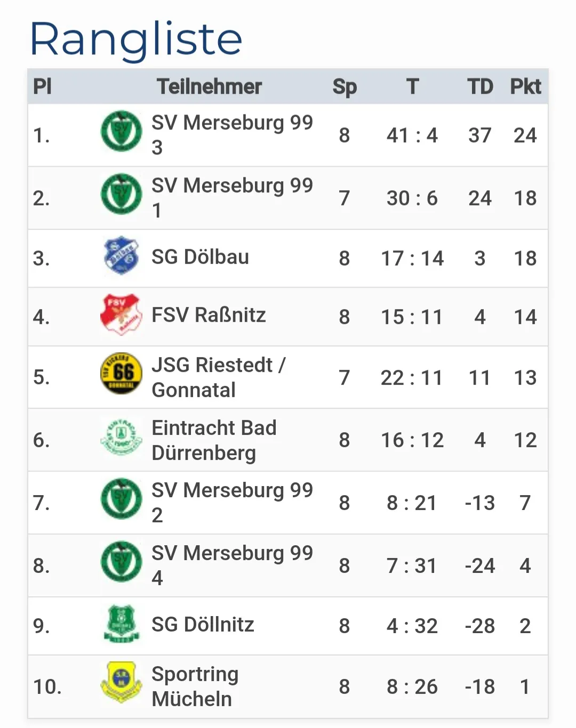Open the SV Merseburg 99 1 team link

232,198
